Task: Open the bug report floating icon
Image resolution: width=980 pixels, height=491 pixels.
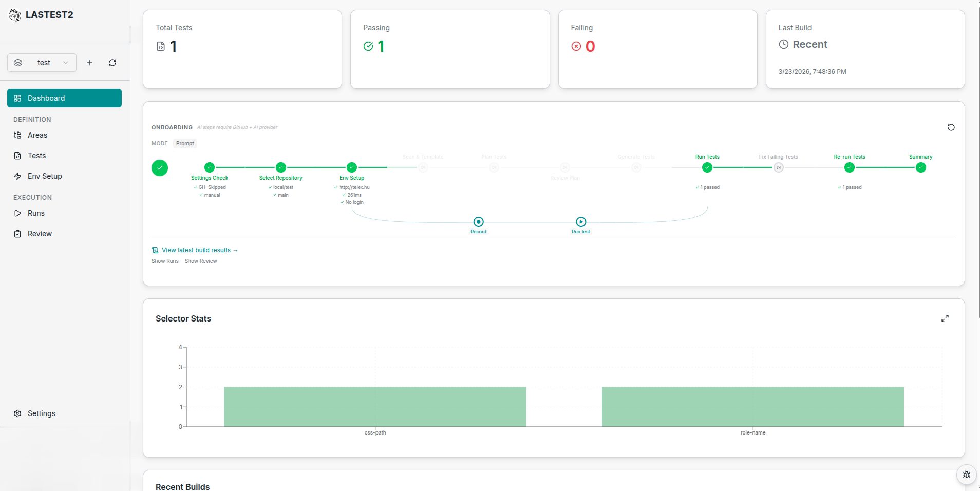Action: point(966,475)
